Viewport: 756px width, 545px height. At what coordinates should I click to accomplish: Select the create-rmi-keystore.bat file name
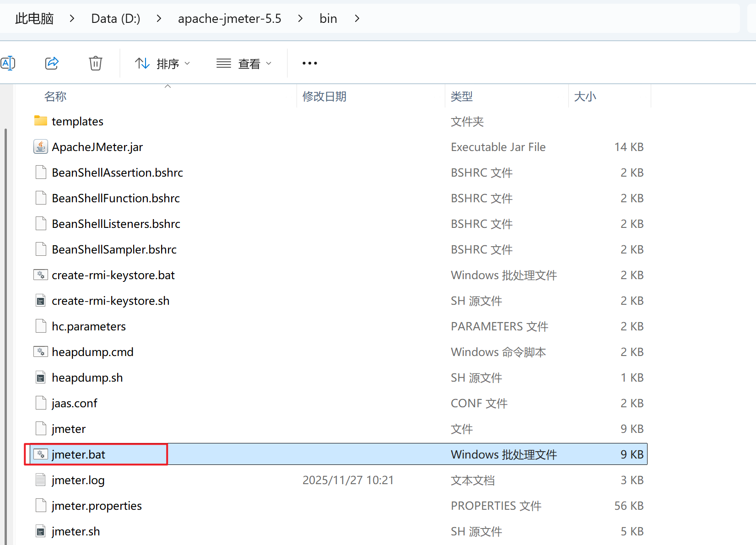click(x=113, y=275)
